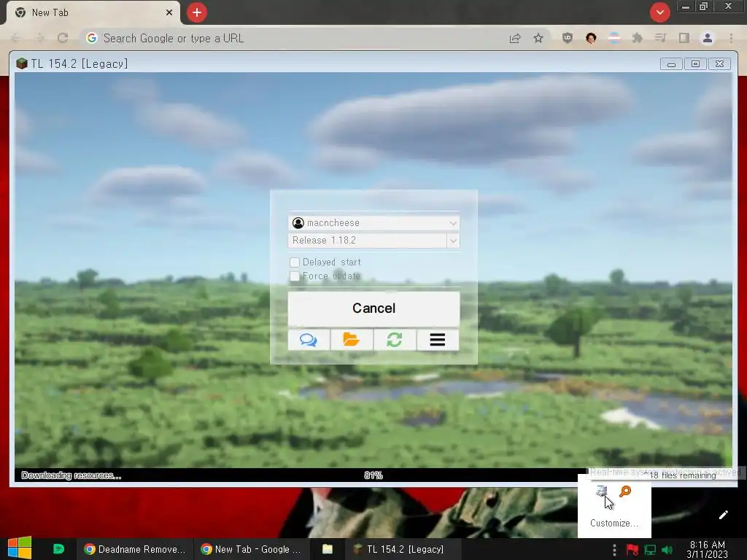
Task: Click the account avatar icon beside macncheese
Action: pyautogui.click(x=298, y=223)
